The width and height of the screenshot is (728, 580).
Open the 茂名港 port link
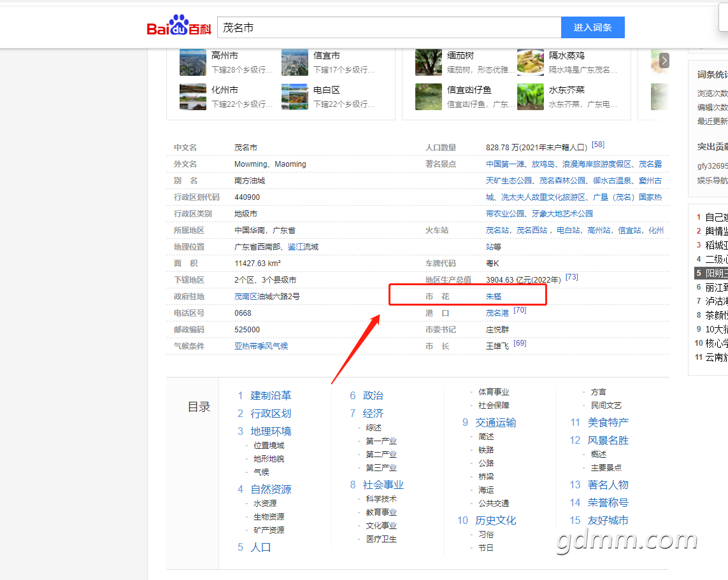[x=497, y=313]
